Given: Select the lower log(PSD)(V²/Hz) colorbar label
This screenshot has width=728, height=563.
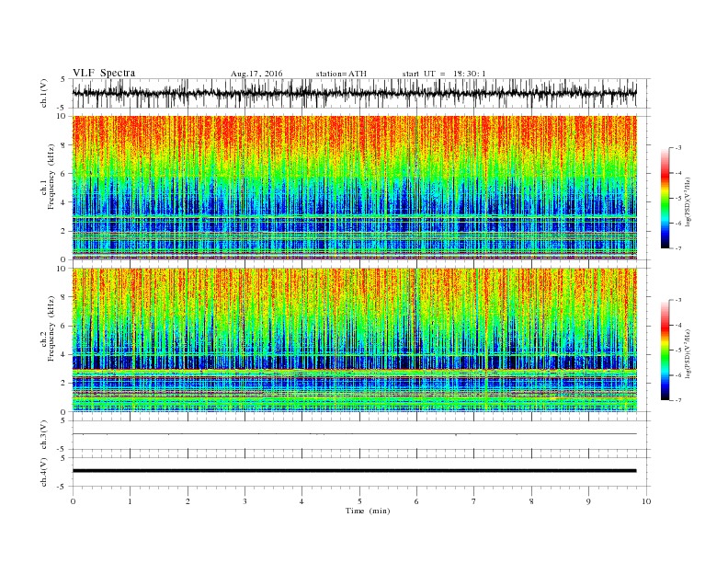Looking at the screenshot, I should (x=688, y=353).
